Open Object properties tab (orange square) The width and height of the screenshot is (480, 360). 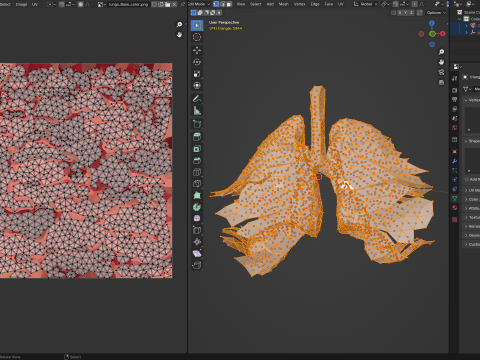(x=455, y=152)
